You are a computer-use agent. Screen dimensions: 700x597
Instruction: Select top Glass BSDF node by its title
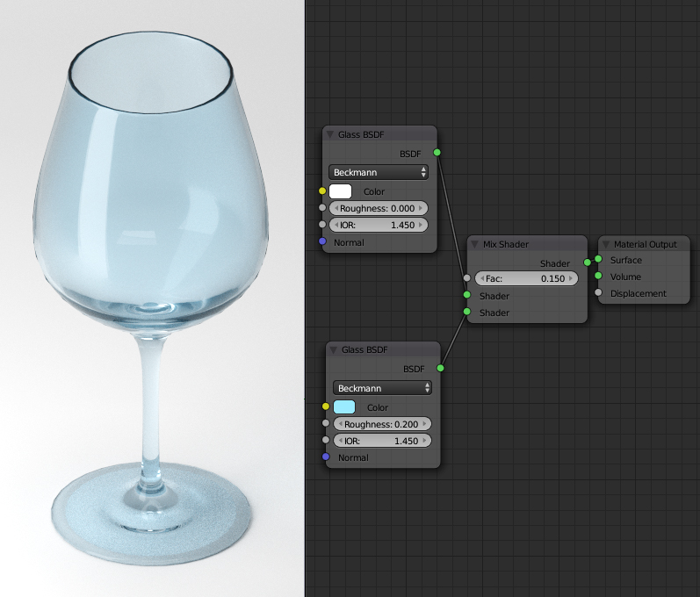point(361,134)
